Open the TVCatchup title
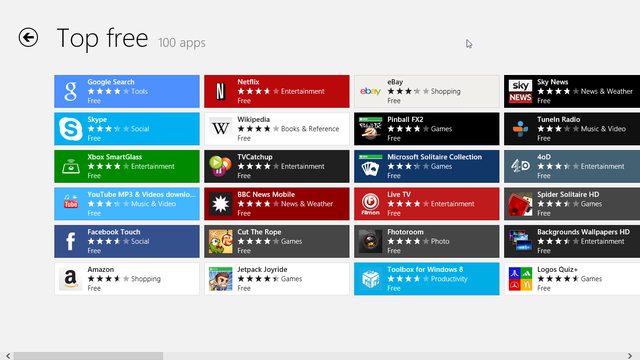The height and width of the screenshot is (360, 640). pos(255,157)
